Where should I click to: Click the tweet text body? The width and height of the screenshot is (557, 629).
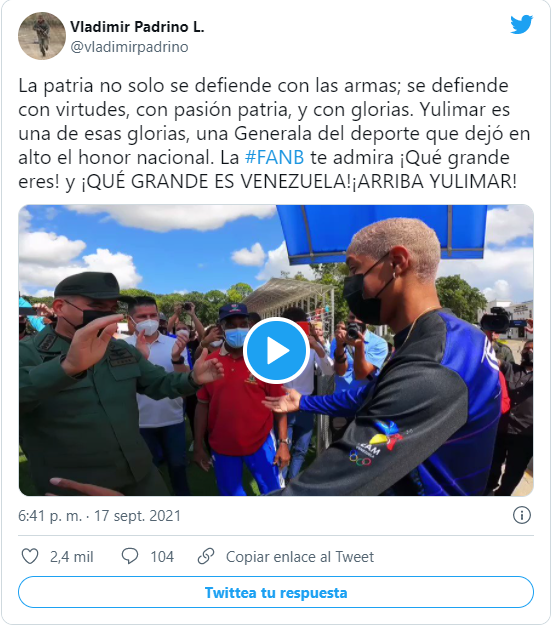(x=277, y=134)
